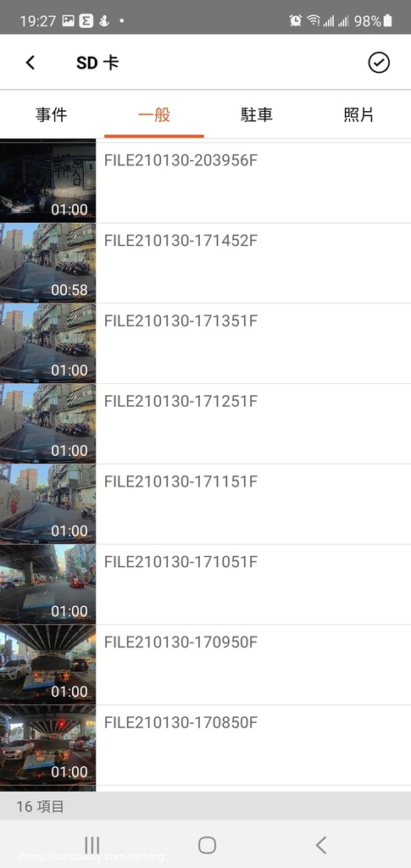The width and height of the screenshot is (411, 868).
Task: Open thumbnail of FILE210130-171251F
Action: [47, 424]
